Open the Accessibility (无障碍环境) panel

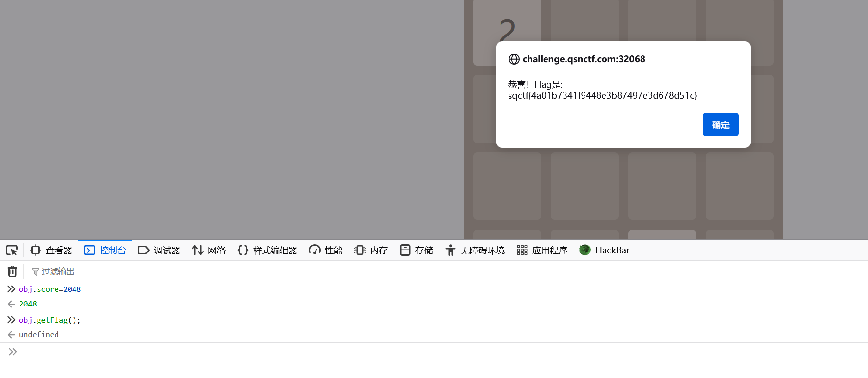click(475, 251)
